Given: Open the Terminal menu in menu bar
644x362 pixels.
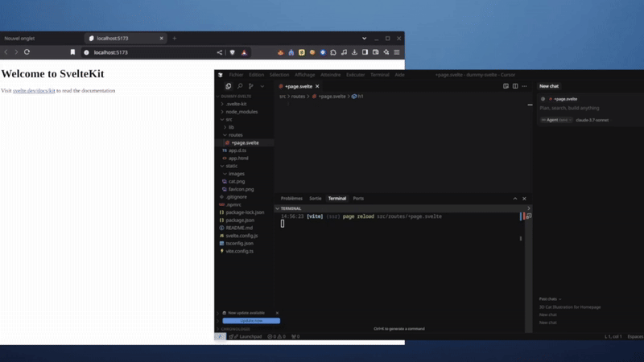Looking at the screenshot, I should tap(379, 75).
